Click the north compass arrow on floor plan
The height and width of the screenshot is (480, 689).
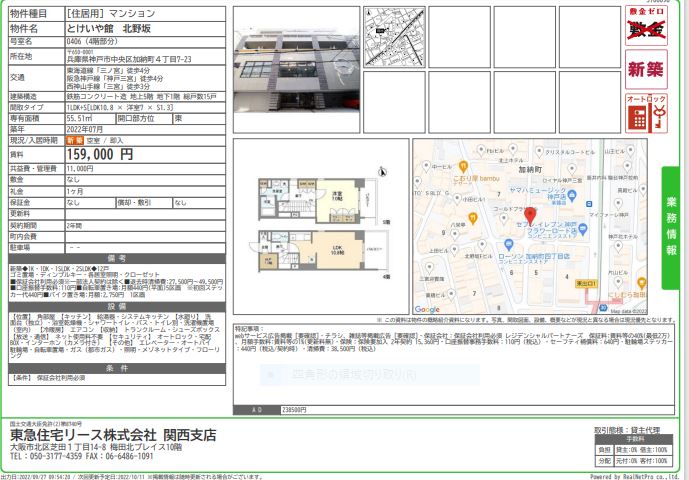coord(382,172)
